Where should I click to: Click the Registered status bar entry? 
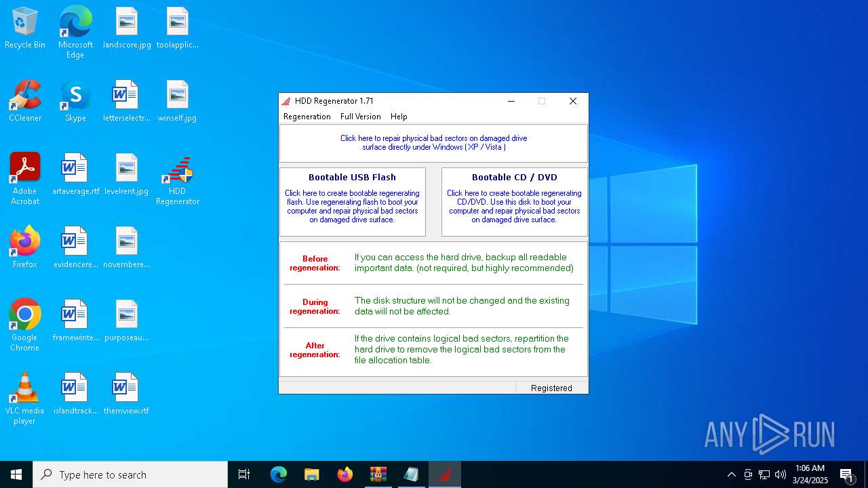coord(551,388)
